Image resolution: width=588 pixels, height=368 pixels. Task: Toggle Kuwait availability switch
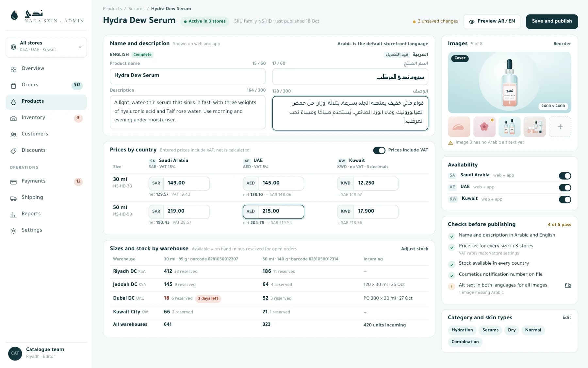(565, 199)
